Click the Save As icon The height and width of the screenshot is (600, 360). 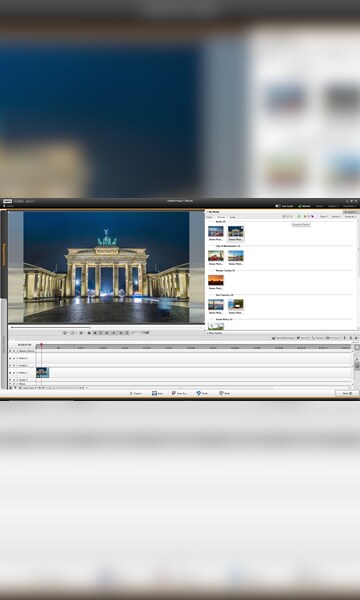174,393
